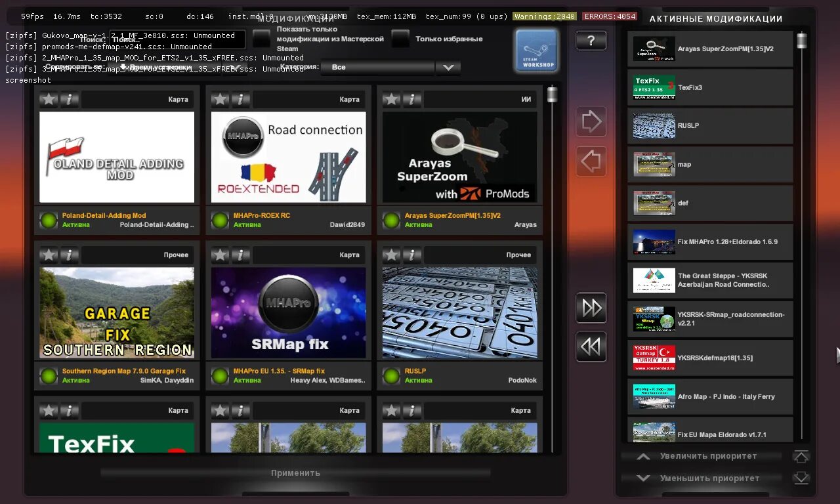Toggle green status light of RUSLP card
This screenshot has height=504, width=840.
coord(391,375)
